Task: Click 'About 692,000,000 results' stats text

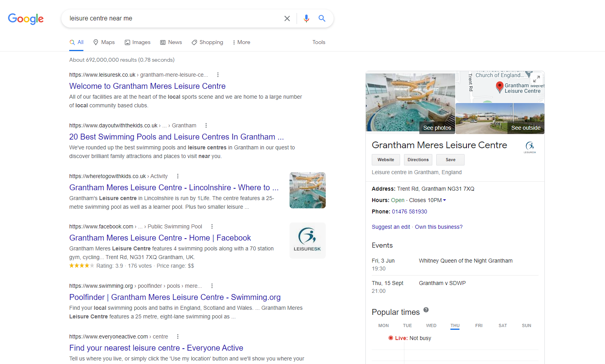Action: (x=122, y=60)
